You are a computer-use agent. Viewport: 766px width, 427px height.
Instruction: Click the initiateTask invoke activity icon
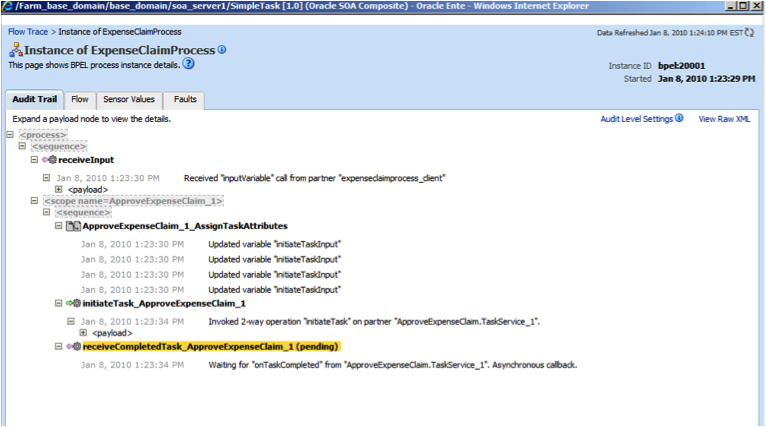click(73, 303)
